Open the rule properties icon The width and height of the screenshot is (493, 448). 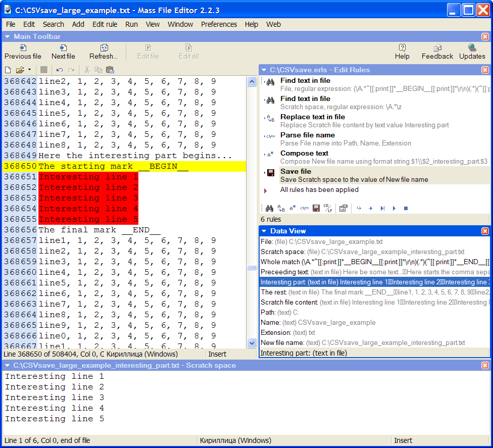click(x=343, y=208)
